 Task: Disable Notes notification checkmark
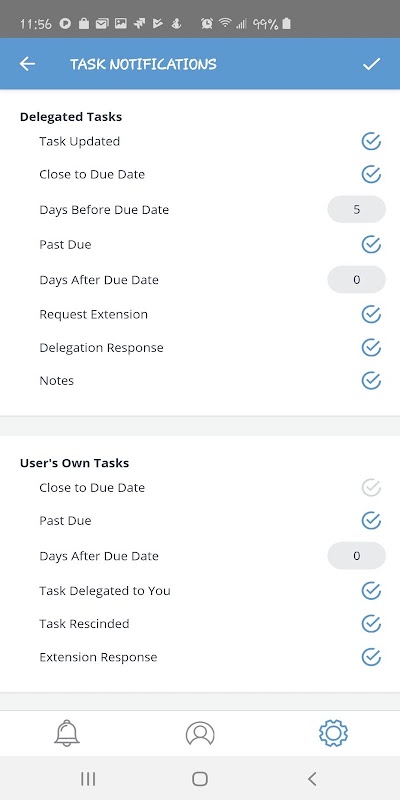371,381
